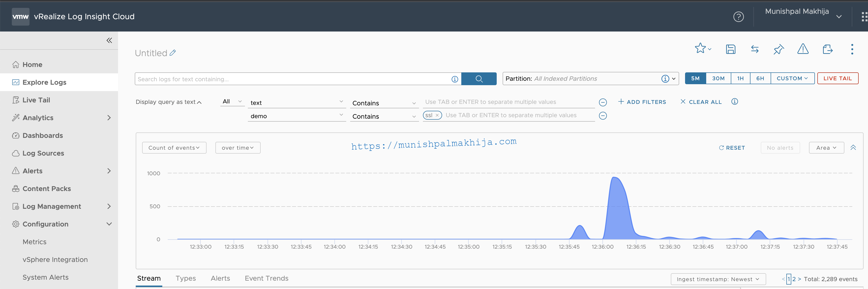Click the info icon next to CLEAR ALL

click(734, 101)
